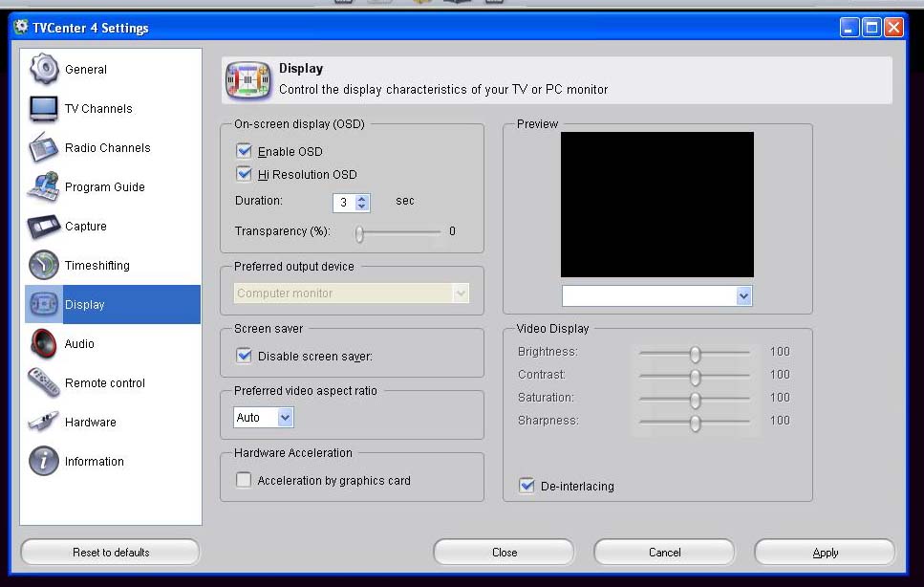
Task: Click the Duration value field
Action: coord(344,203)
